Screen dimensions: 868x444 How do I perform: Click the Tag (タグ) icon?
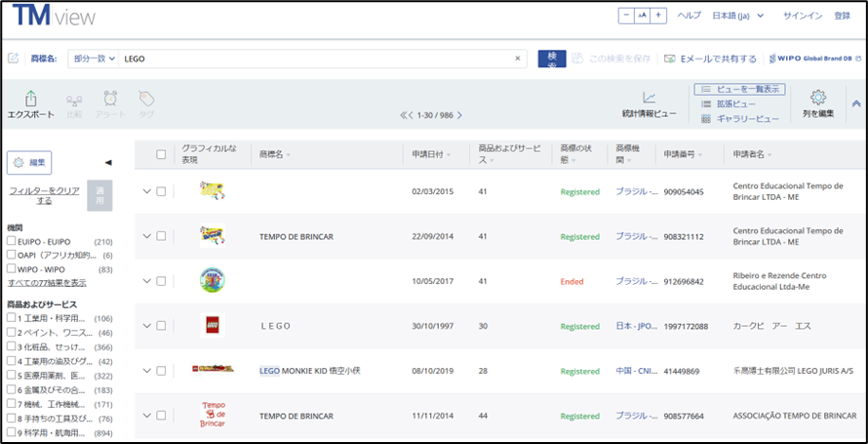click(x=146, y=100)
